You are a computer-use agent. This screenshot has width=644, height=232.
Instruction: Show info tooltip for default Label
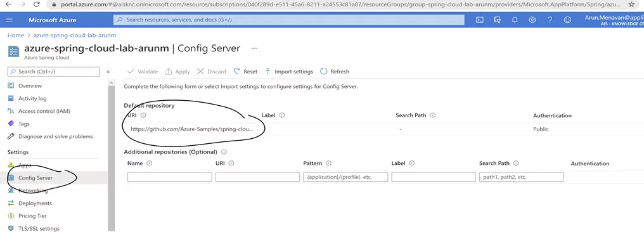click(x=281, y=115)
